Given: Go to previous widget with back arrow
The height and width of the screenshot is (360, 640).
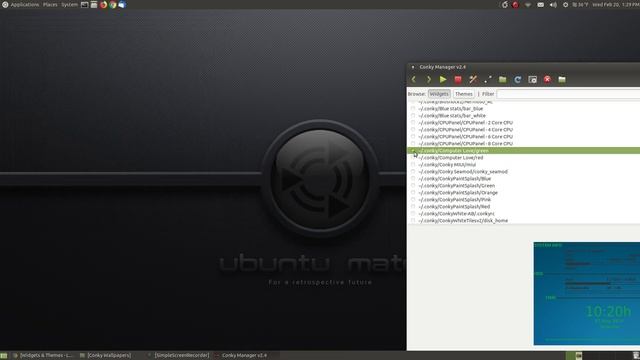Looking at the screenshot, I should [x=413, y=80].
